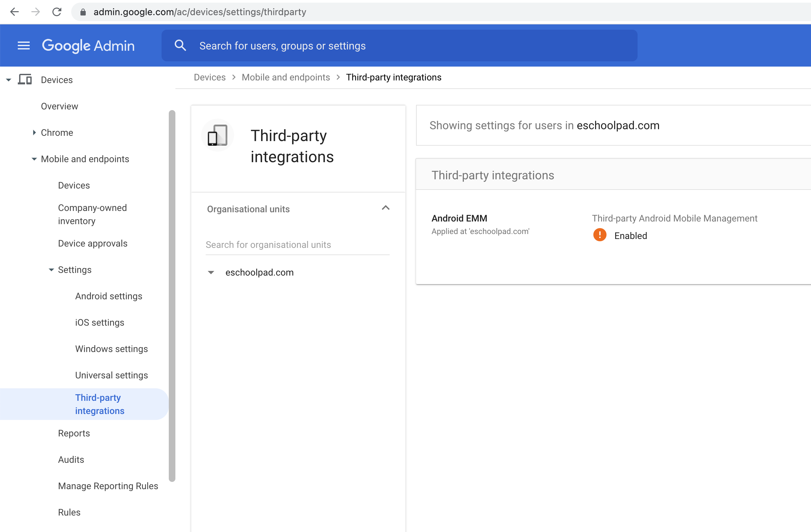
Task: Click the organisational units search field
Action: [x=297, y=245]
